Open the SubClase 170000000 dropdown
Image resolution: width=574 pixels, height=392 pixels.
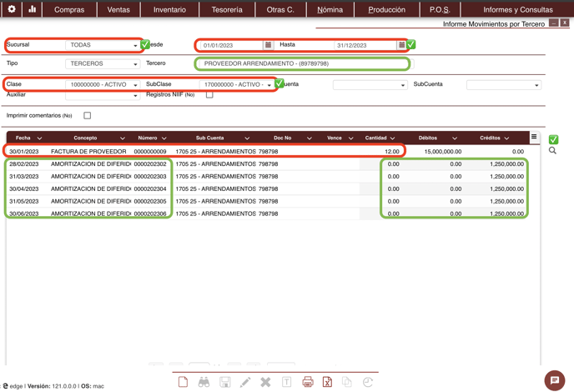[x=236, y=84]
